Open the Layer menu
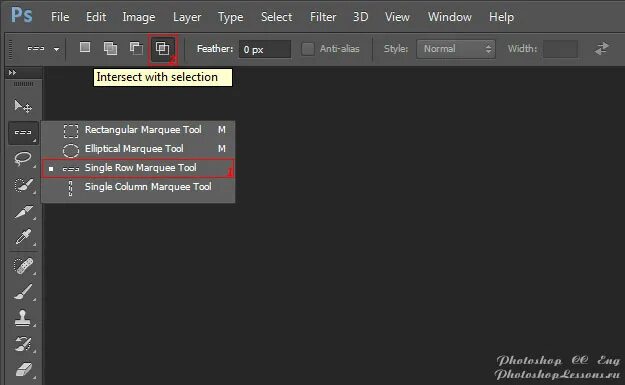This screenshot has height=385, width=625. [187, 17]
